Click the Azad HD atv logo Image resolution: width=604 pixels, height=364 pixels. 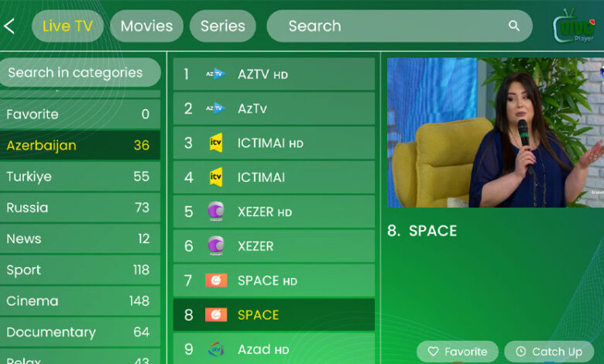click(216, 349)
